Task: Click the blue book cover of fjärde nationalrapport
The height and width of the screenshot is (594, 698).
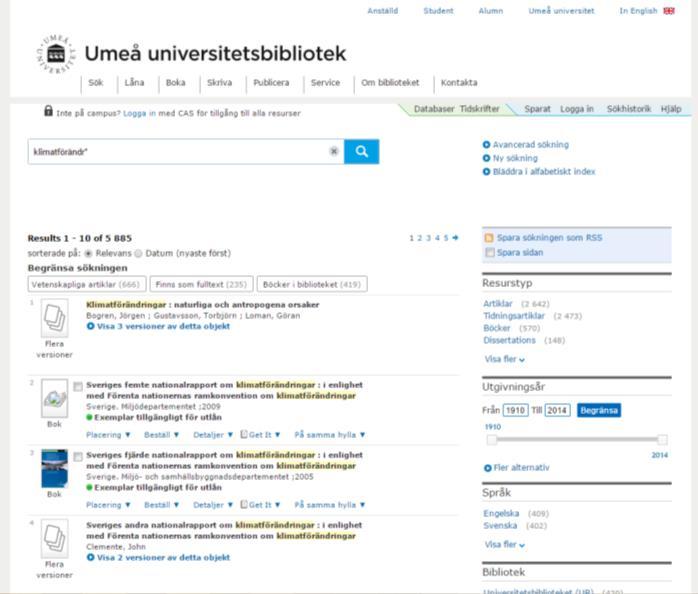Action: (54, 468)
